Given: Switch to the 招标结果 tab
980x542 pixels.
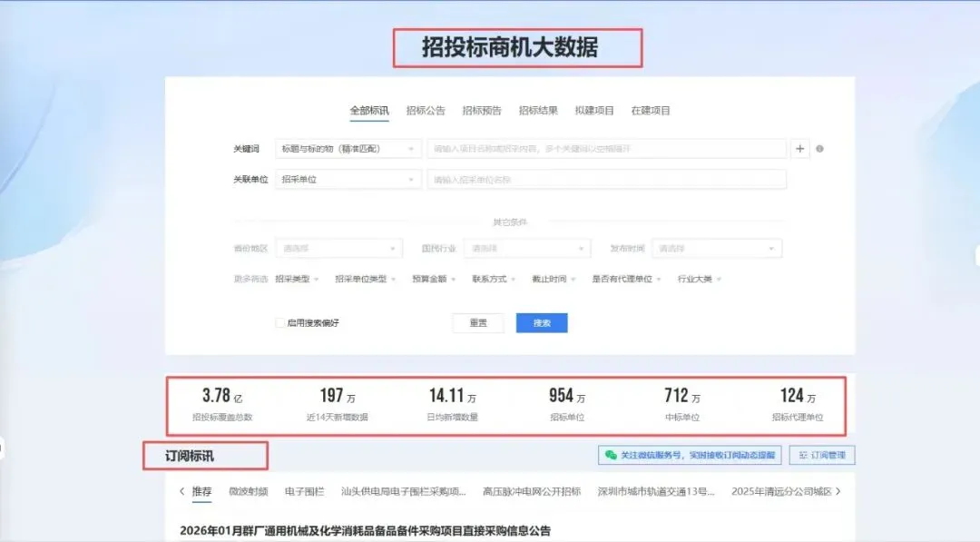Looking at the screenshot, I should point(537,111).
